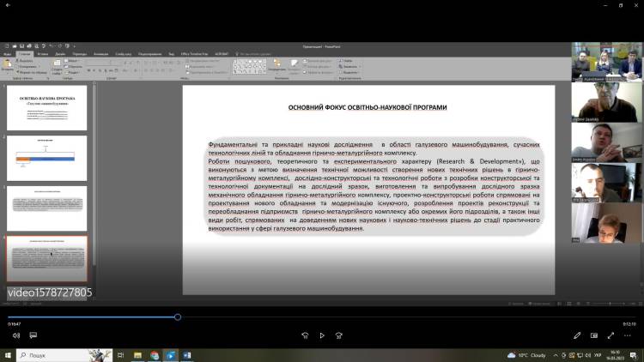Open the subtitles and captions menu
This screenshot has width=644, height=362.
point(33,335)
